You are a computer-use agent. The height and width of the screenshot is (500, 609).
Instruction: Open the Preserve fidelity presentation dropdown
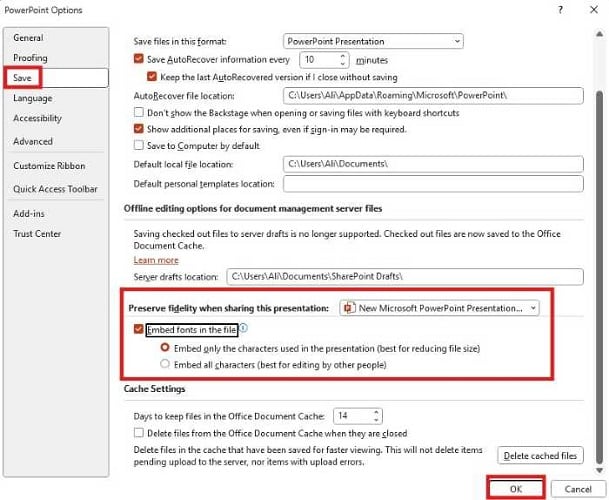click(439, 308)
